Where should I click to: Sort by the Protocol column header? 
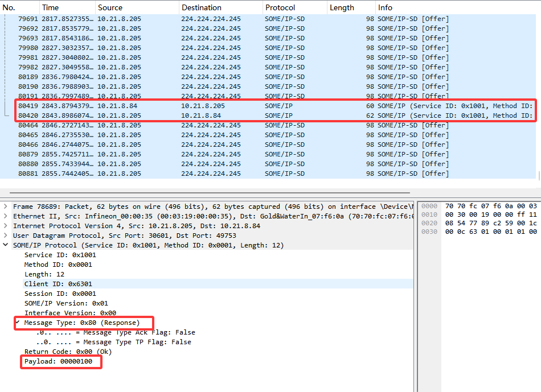pos(294,7)
